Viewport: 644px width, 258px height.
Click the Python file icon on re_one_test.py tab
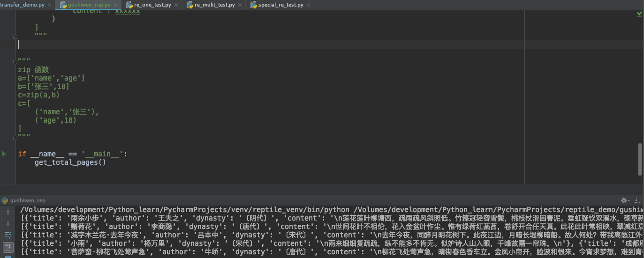[x=129, y=5]
